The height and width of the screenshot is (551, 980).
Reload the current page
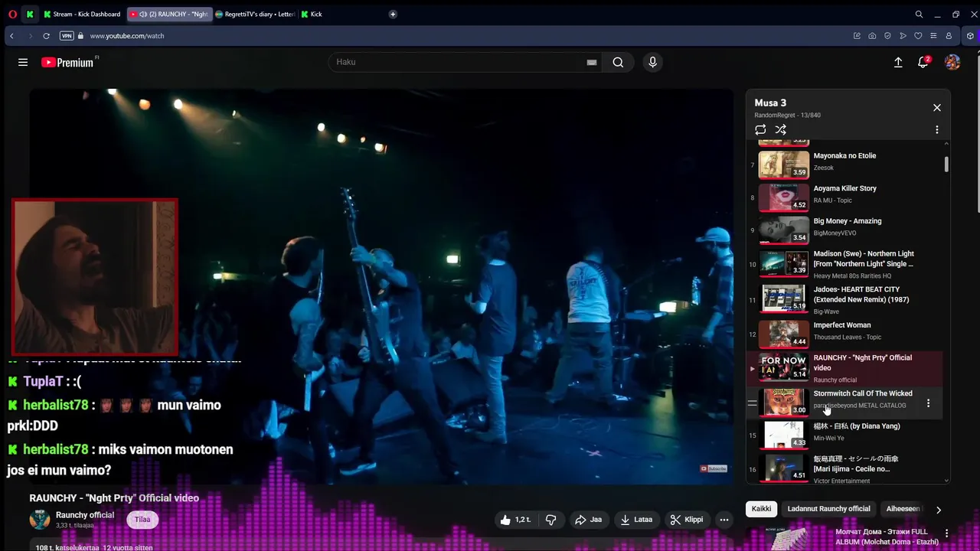pos(47,36)
